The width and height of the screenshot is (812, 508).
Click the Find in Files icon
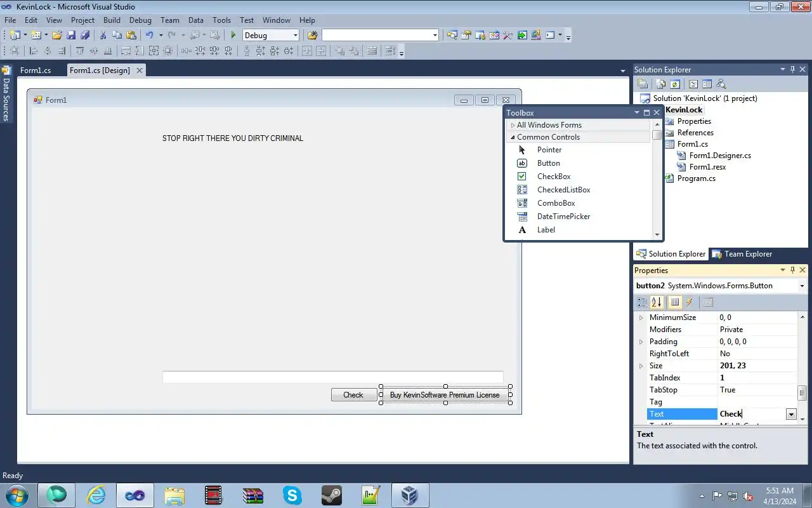click(x=312, y=35)
